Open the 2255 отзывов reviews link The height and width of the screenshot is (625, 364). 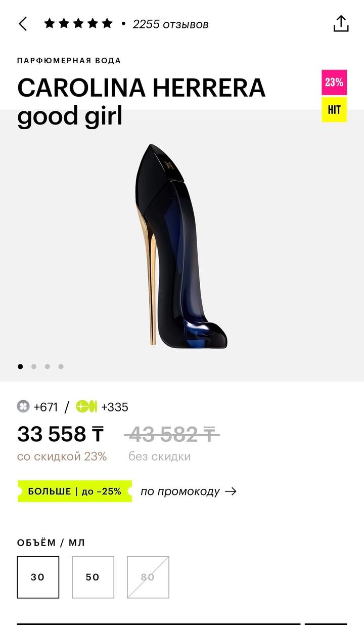coord(170,24)
